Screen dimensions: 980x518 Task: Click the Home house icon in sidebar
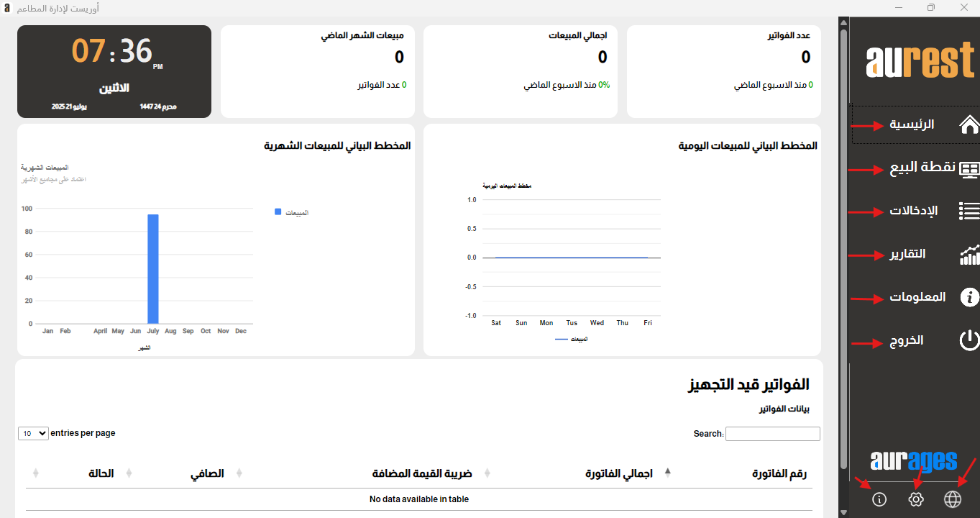[x=969, y=124]
